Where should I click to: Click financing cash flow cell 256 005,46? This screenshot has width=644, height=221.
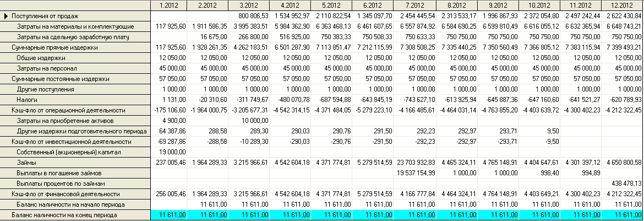pos(169,194)
